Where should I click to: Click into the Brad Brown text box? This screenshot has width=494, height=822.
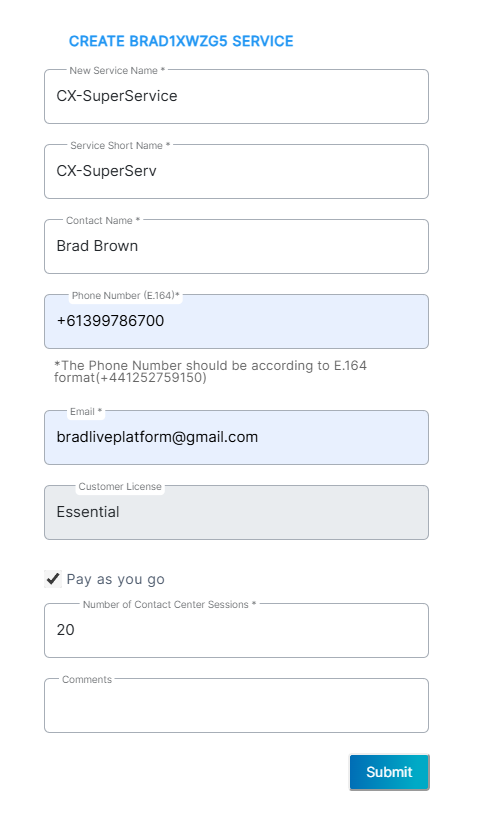(x=237, y=246)
